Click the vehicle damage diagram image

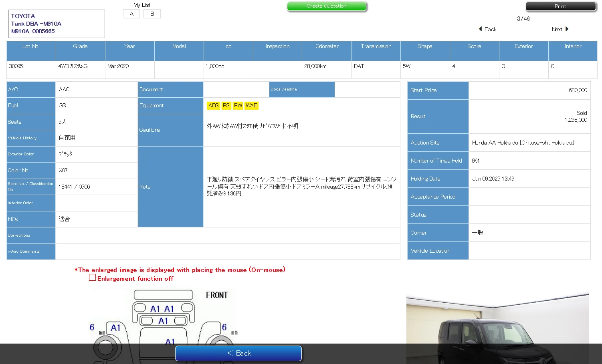coord(162,316)
